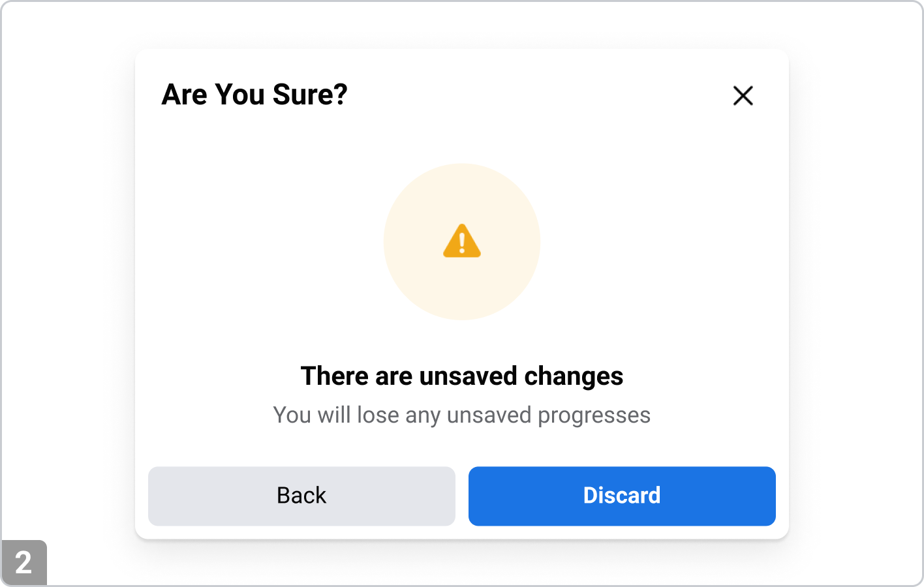Tap the step number badge in the corner
The image size is (924, 587).
pyautogui.click(x=23, y=562)
